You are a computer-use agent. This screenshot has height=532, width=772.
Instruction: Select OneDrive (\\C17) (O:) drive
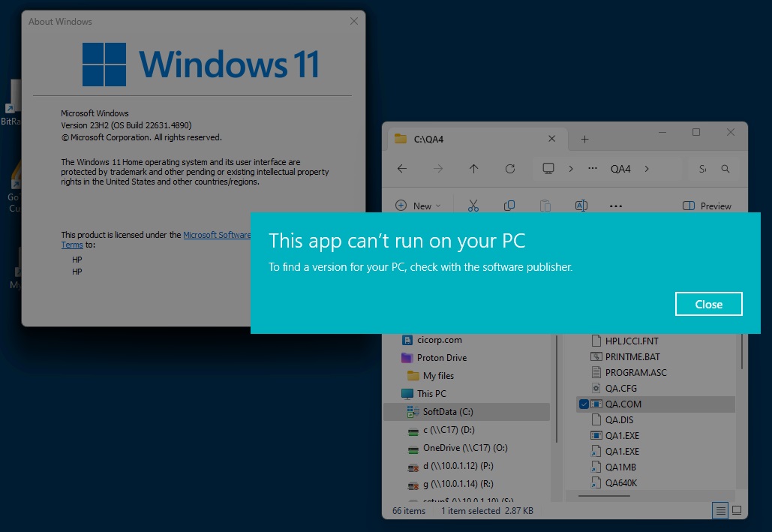click(465, 448)
